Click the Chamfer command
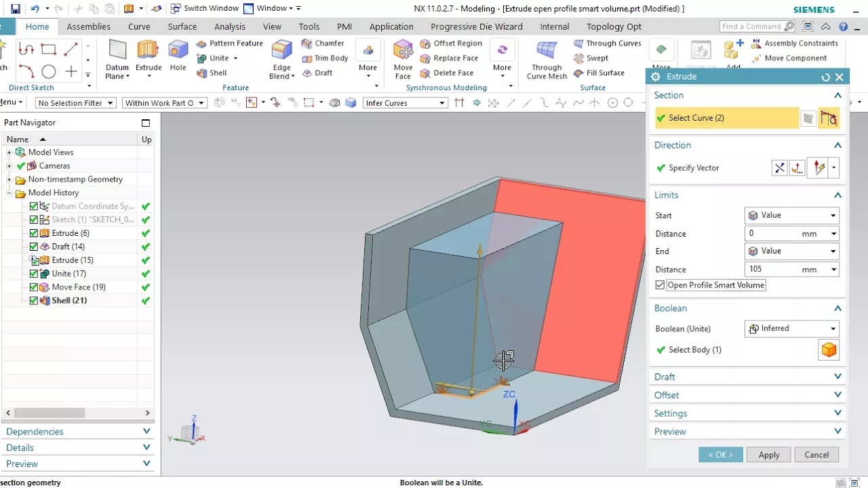The image size is (868, 488). (x=323, y=43)
